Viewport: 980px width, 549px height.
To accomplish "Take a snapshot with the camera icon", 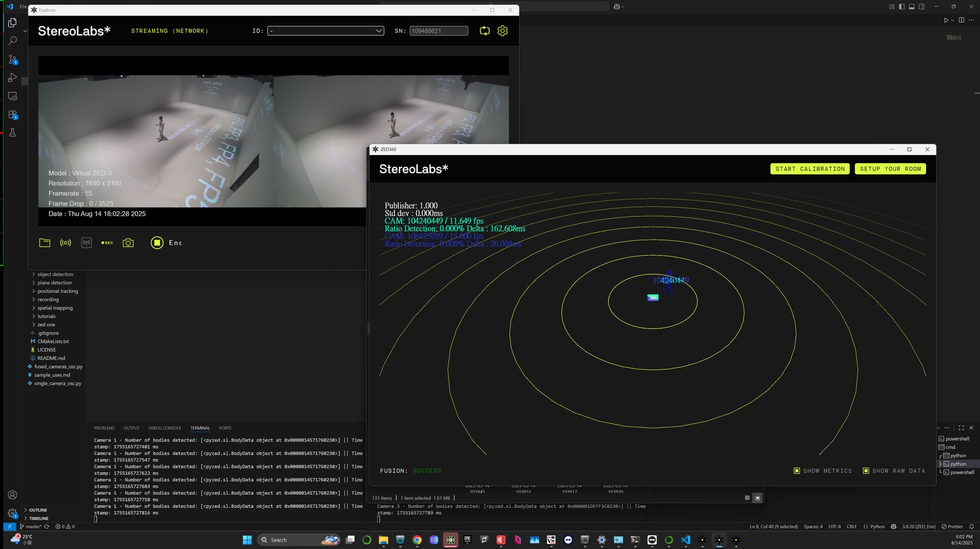I will [x=128, y=243].
